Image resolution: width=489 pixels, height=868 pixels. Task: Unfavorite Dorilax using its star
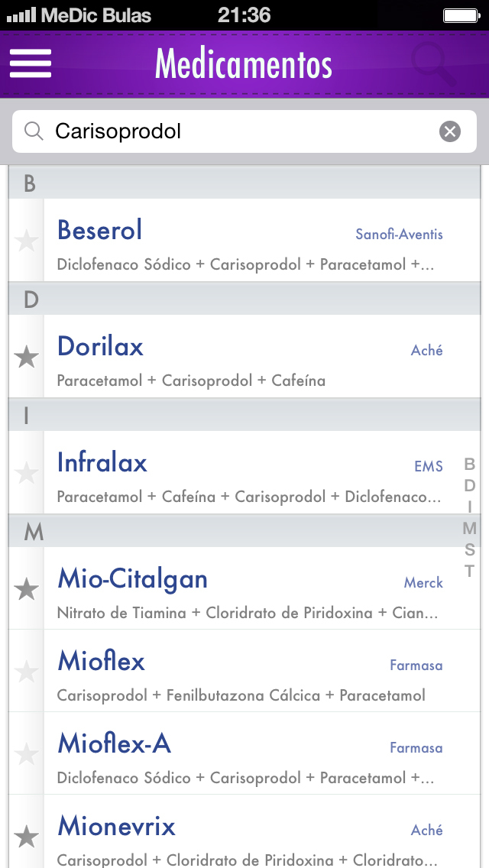27,356
